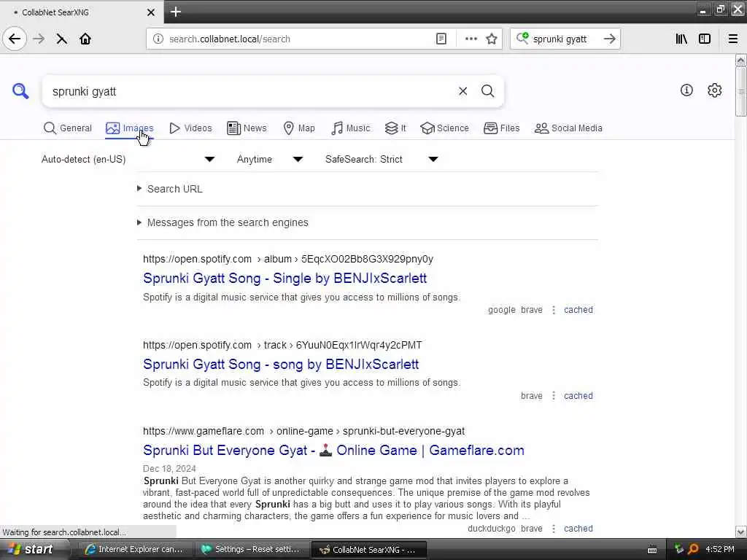
Task: Open the SafeSearch: Strict dropdown
Action: 381,159
